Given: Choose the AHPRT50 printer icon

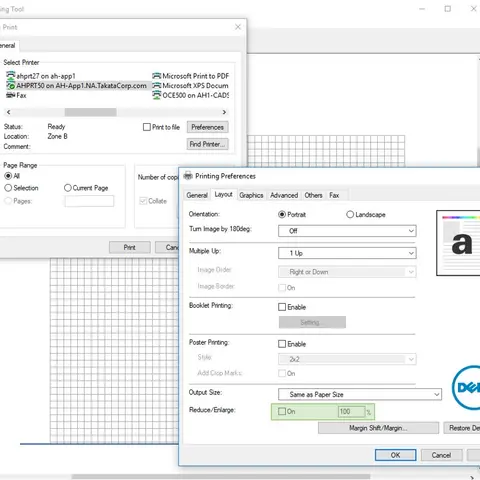Looking at the screenshot, I should coord(11,86).
